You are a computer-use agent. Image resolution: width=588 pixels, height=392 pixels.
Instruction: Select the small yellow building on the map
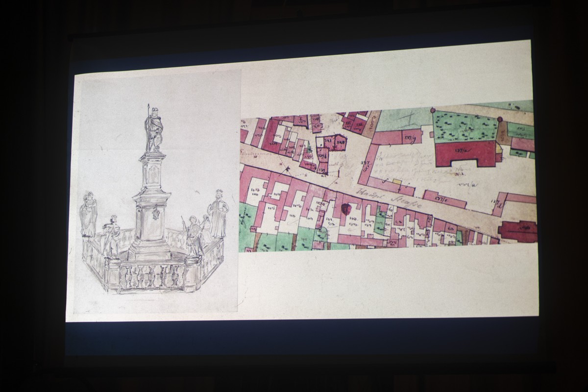tap(397, 182)
